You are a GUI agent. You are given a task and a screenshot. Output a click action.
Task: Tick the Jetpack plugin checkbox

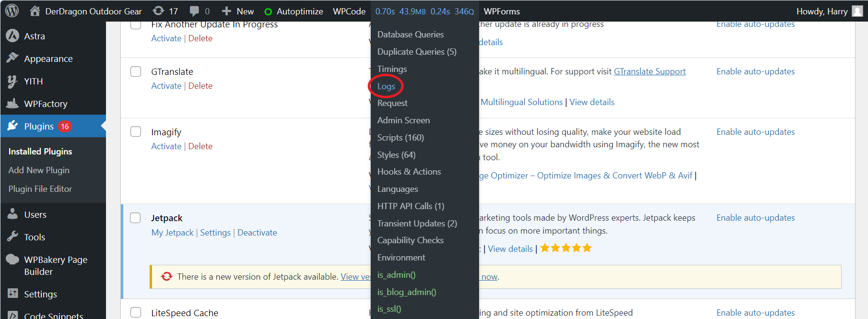pos(136,218)
